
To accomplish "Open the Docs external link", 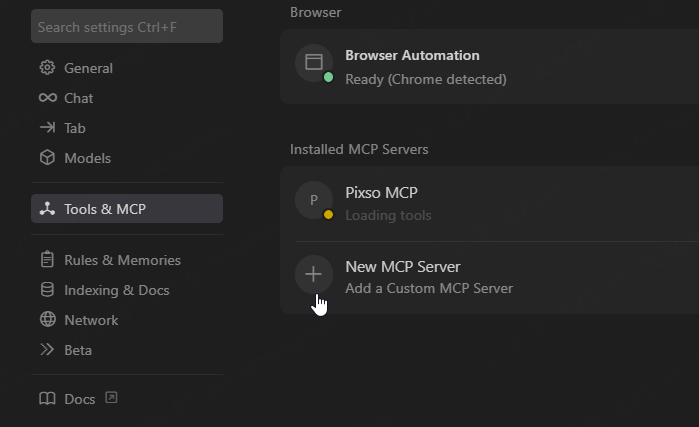I will point(111,398).
